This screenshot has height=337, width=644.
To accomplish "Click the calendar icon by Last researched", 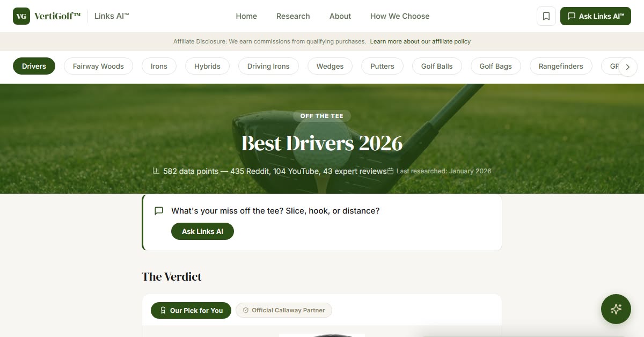I will coord(391,171).
